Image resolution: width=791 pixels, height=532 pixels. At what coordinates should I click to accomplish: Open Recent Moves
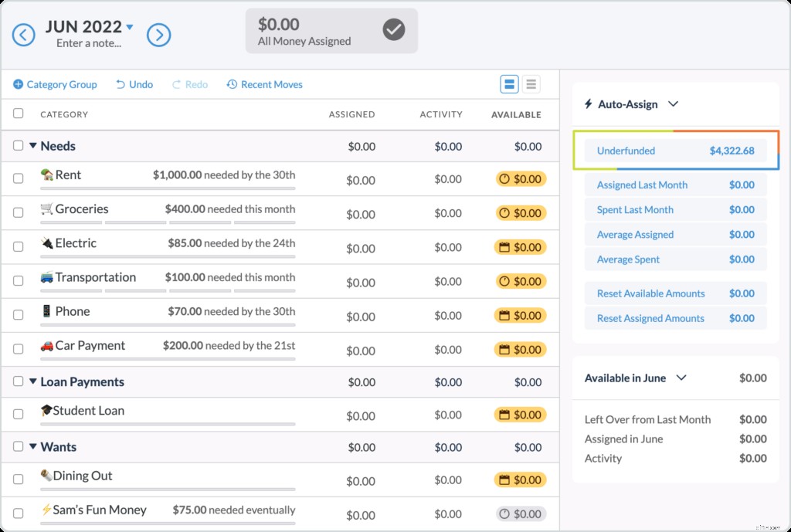264,84
